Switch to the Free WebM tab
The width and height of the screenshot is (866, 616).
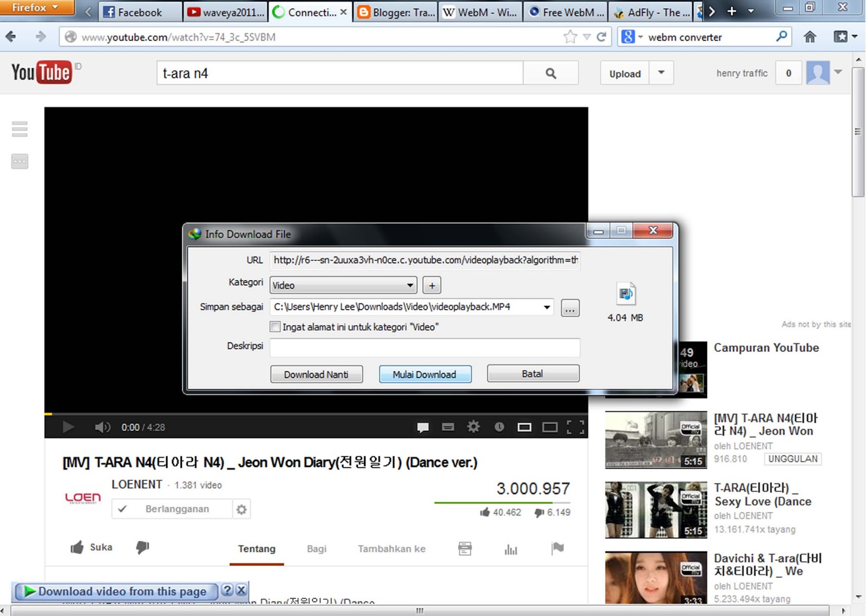pyautogui.click(x=566, y=12)
